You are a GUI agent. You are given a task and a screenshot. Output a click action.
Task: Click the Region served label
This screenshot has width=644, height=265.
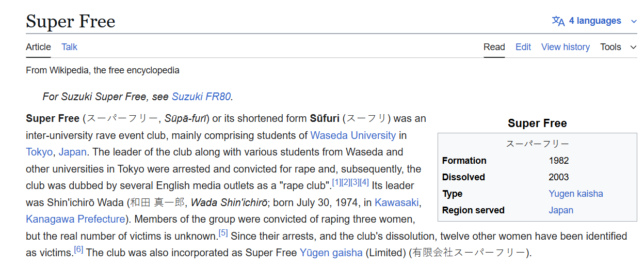coord(473,210)
